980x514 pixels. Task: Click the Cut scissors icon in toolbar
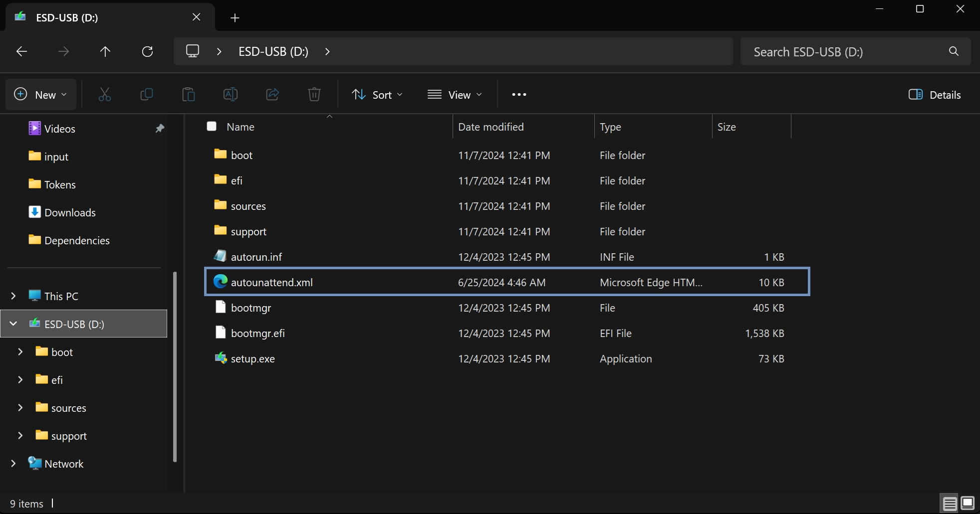[105, 94]
